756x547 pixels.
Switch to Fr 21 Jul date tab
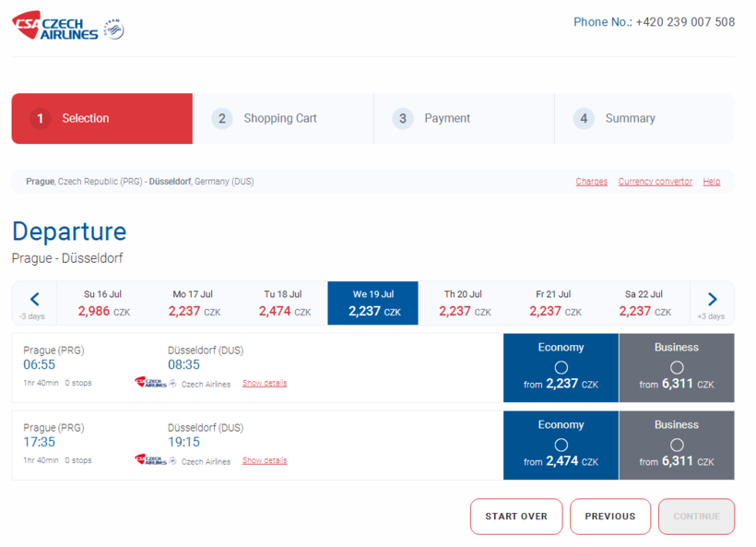coord(553,303)
